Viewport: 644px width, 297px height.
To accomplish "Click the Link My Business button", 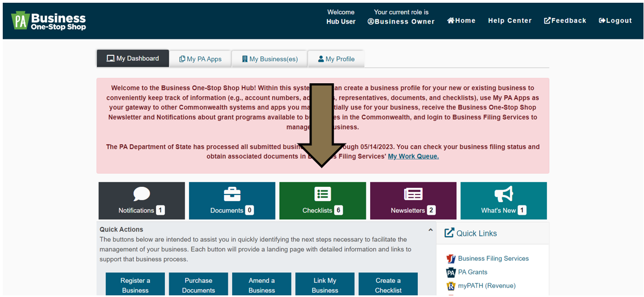I will pos(325,284).
